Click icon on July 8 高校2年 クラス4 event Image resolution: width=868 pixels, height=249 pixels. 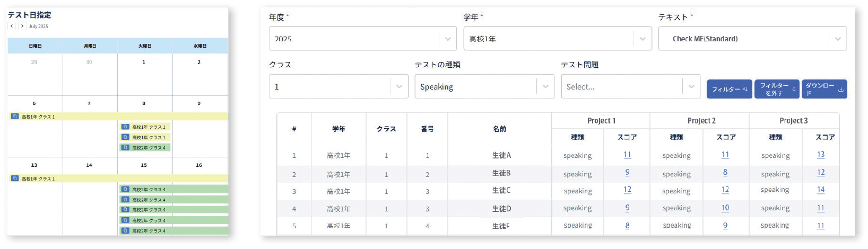(x=125, y=148)
